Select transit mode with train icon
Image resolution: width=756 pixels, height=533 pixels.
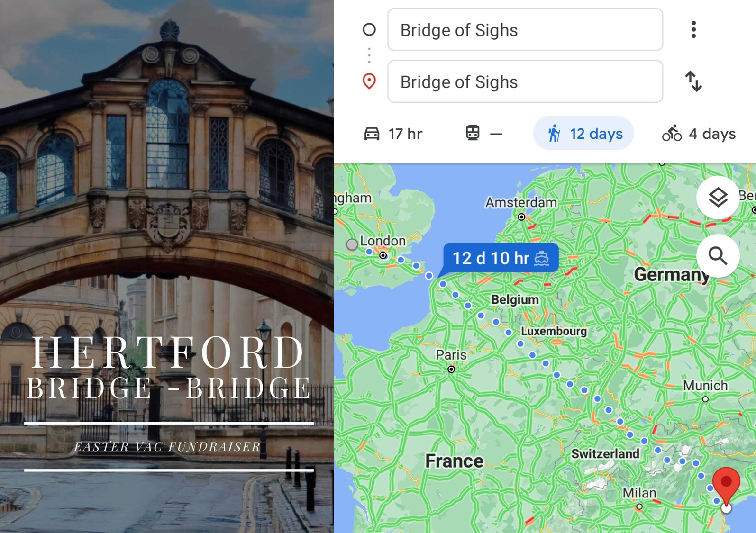coord(483,134)
